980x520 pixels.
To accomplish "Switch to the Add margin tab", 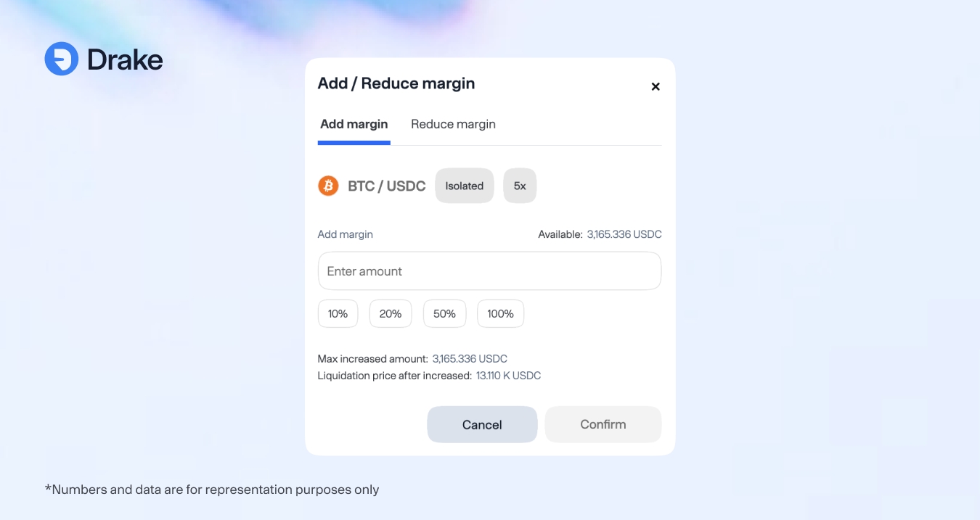I will [x=354, y=124].
